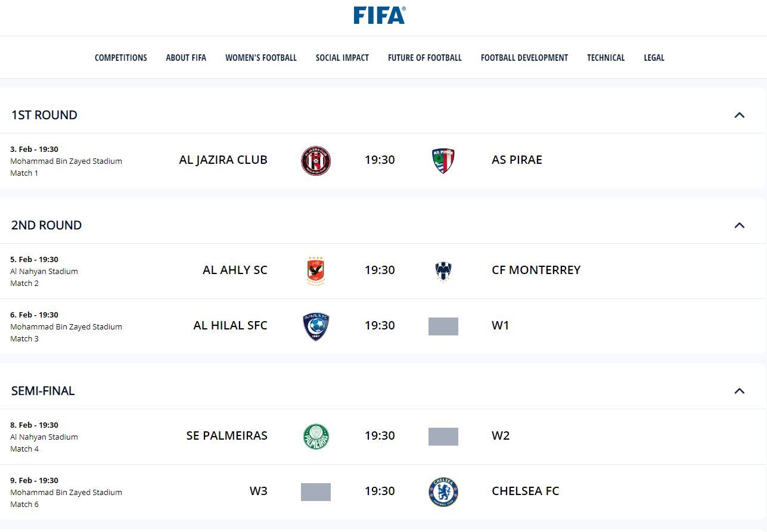The width and height of the screenshot is (767, 532).
Task: Click the Al Jazira Club crest
Action: (x=316, y=160)
